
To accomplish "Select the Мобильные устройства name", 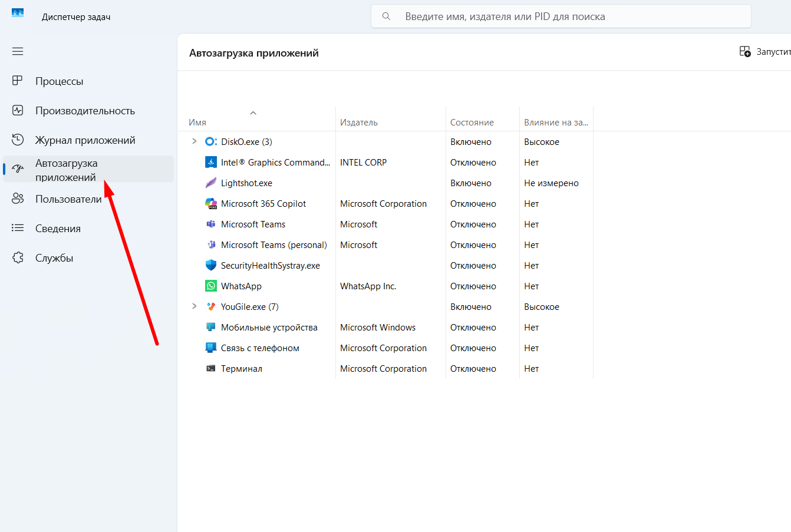I will pyautogui.click(x=269, y=328).
